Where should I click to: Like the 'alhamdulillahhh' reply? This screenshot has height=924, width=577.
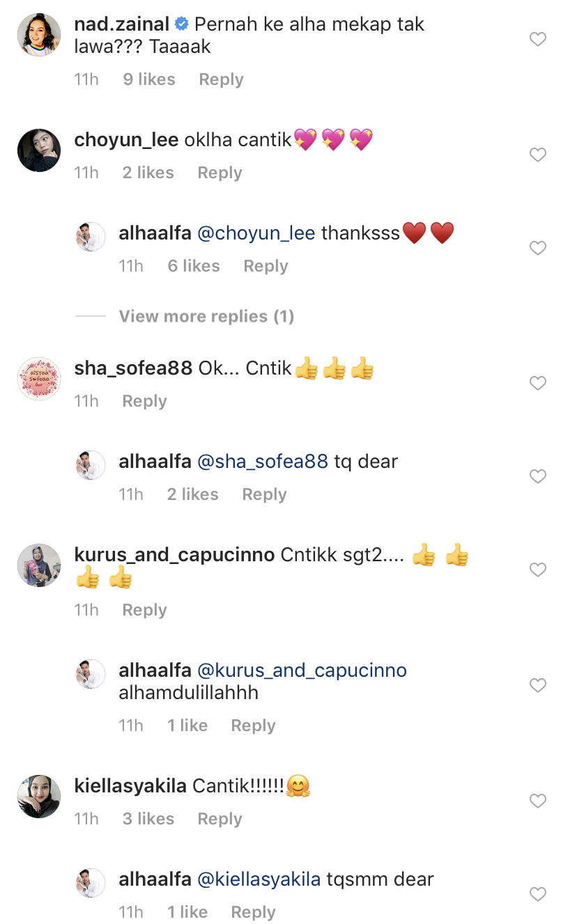click(537, 686)
